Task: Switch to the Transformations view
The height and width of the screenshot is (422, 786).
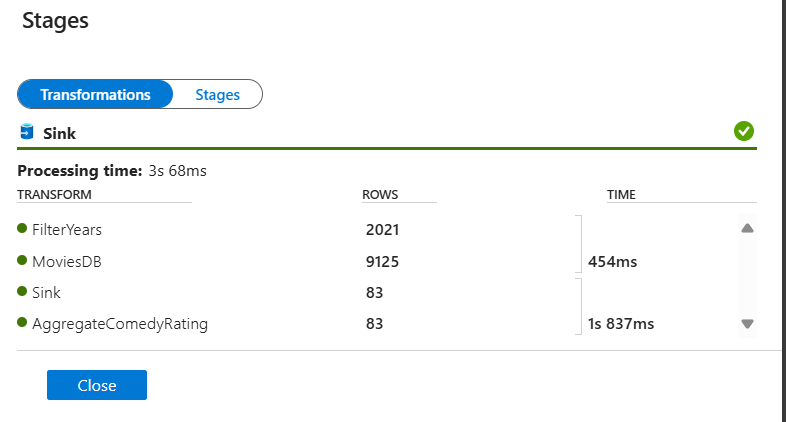Action: [95, 94]
